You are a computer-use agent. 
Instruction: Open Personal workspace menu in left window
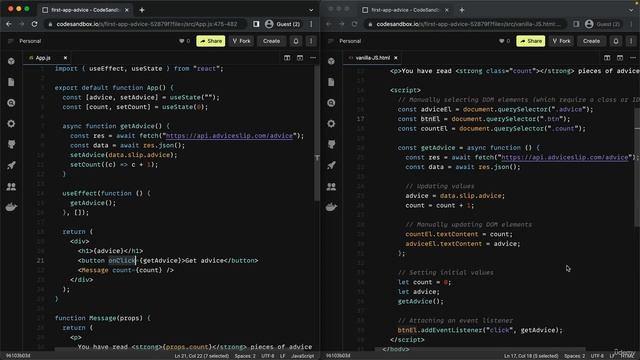click(30, 41)
